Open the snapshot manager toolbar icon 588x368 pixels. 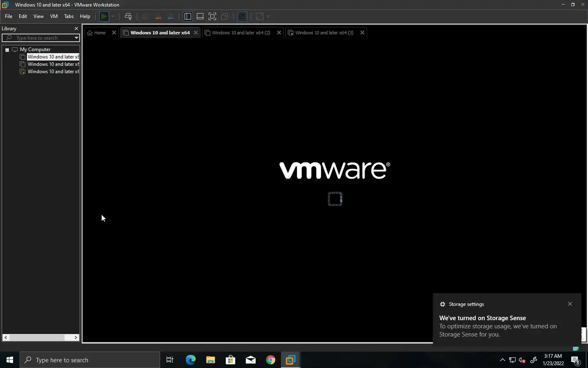click(x=171, y=16)
